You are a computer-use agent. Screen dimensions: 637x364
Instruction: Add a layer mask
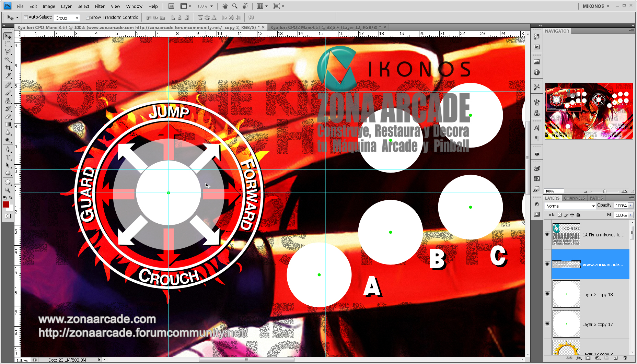point(588,358)
